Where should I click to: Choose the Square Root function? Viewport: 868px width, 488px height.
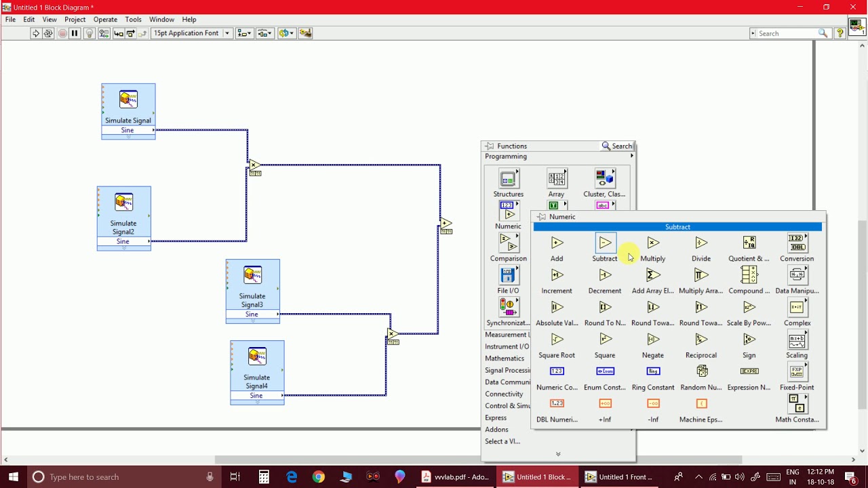coord(557,340)
